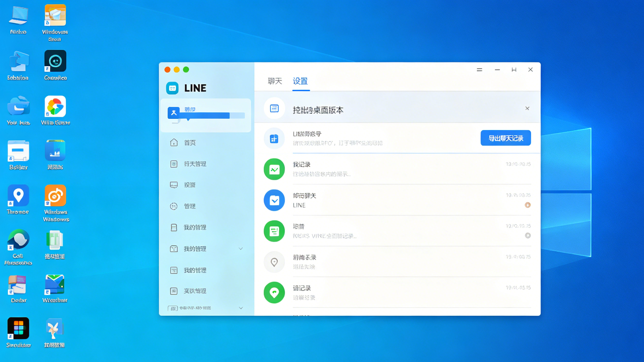Viewport: 644px width, 362px height.
Task: Open the orange Windows Windowns desktop icon
Action: coord(55,195)
